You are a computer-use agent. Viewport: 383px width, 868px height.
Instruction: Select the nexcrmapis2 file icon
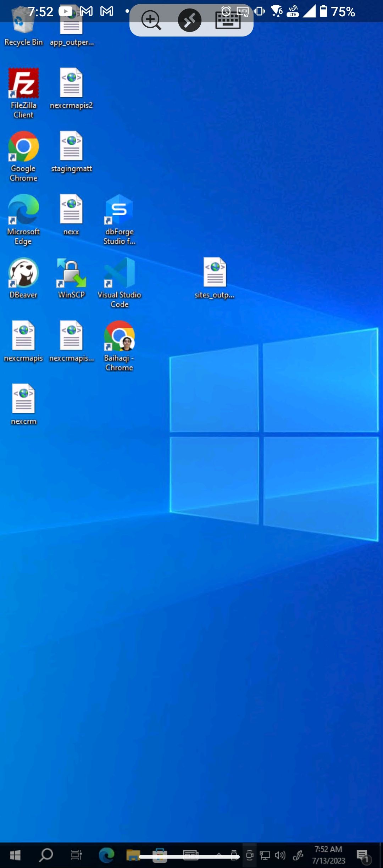tap(71, 89)
